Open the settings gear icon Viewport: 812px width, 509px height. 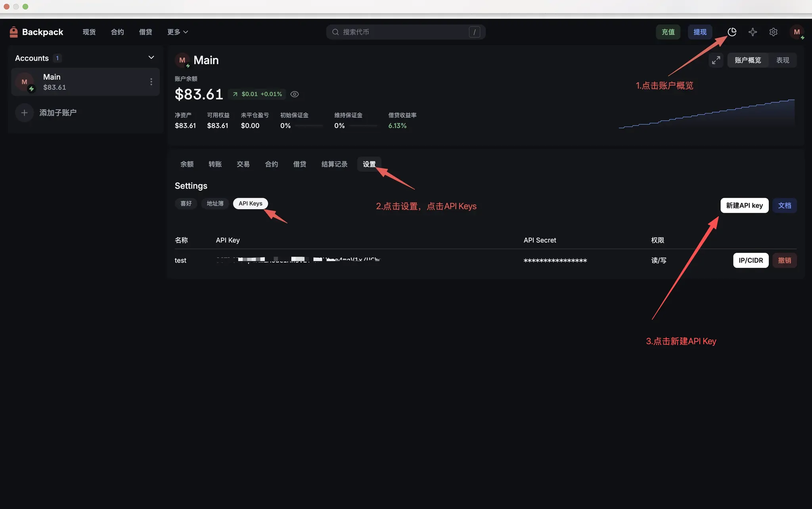point(773,32)
